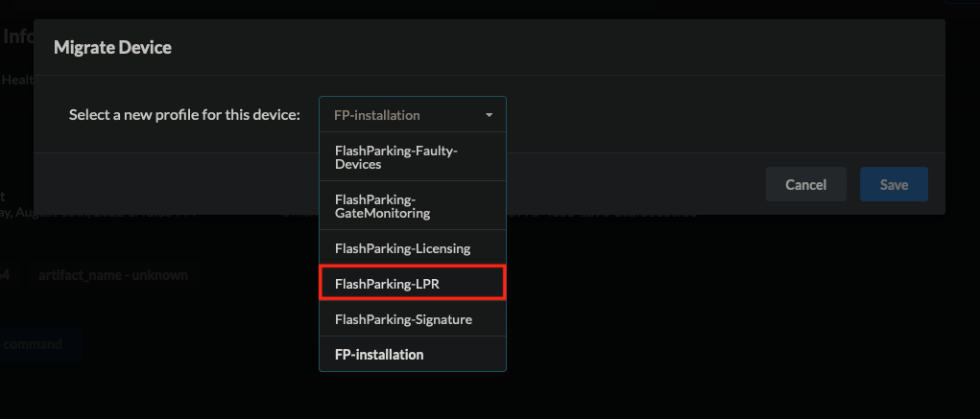980x419 pixels.
Task: Select the highlighted FlashParking-LPR option
Action: (413, 284)
